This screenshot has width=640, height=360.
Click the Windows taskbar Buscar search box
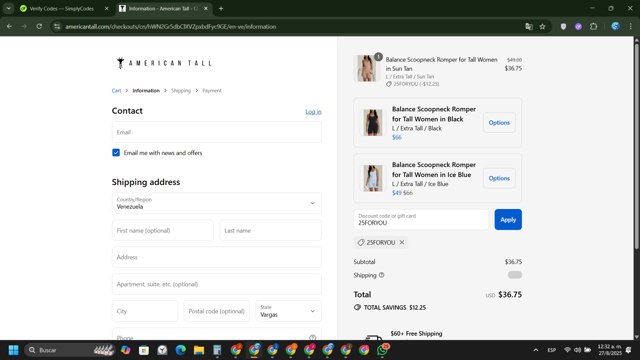click(69, 350)
